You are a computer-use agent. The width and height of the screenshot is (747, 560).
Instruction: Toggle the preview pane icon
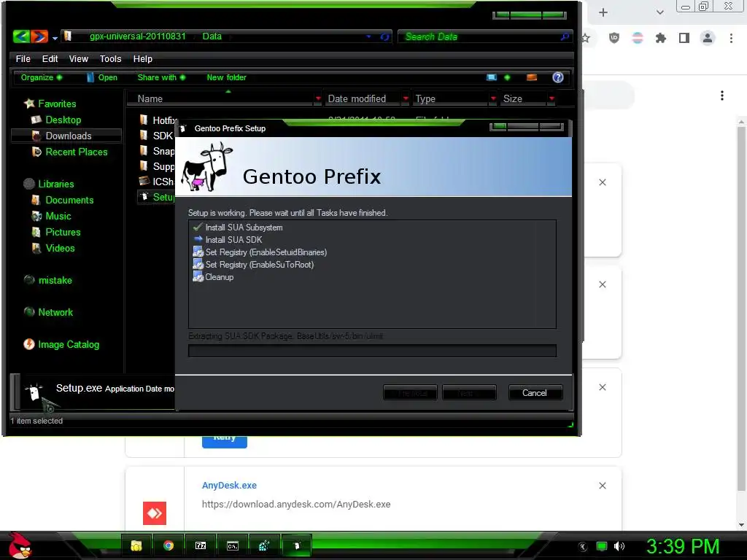(532, 77)
